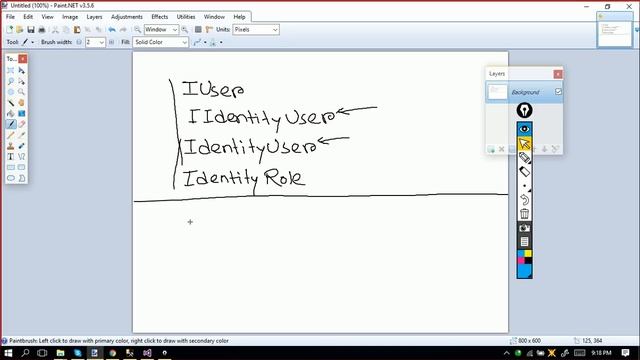Screen dimensions: 640x360
Task: Select the Pencil tool
Action: (11, 135)
